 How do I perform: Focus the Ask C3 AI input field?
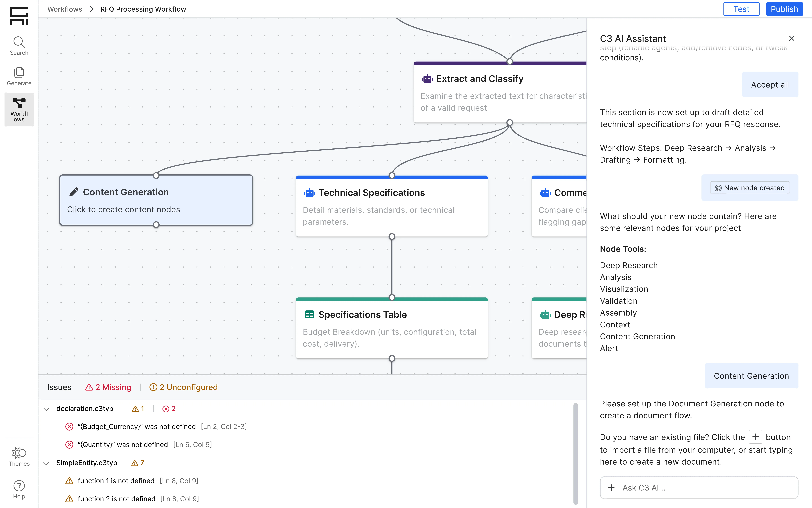coord(699,488)
